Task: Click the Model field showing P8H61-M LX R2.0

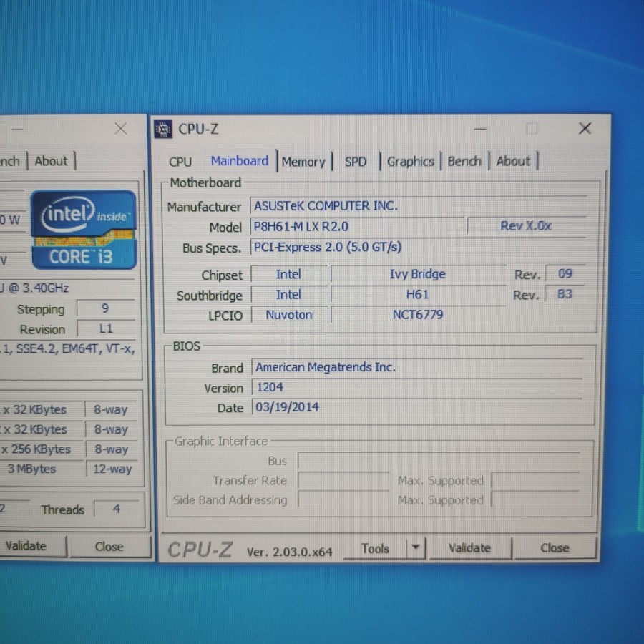Action: coord(357,227)
